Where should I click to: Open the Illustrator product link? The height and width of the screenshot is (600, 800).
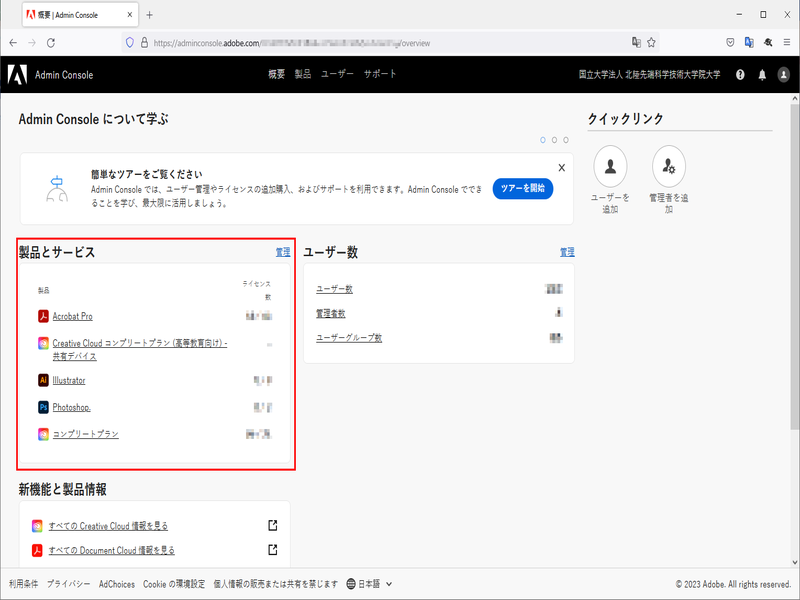pos(69,380)
